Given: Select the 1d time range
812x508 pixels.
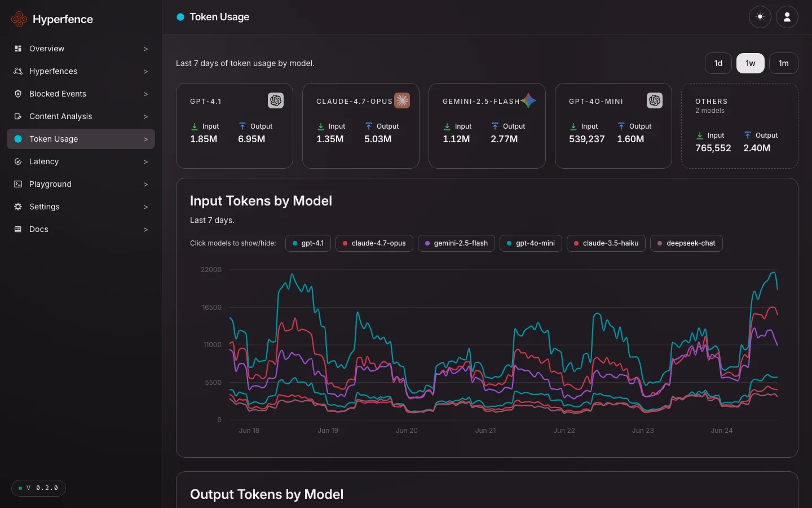Looking at the screenshot, I should [x=718, y=63].
